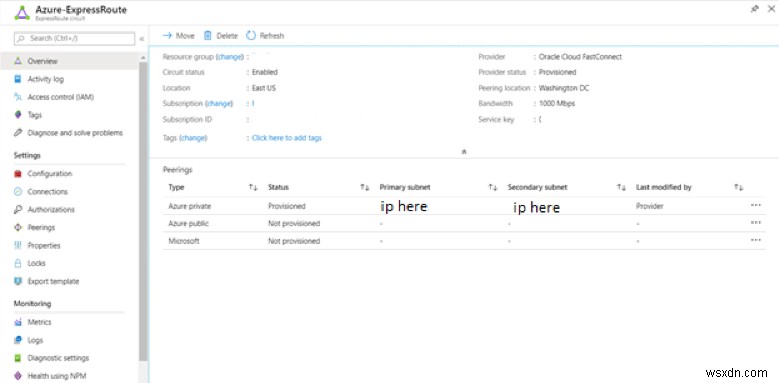Click the Delete trash bin icon
This screenshot has width=779, height=383.
(x=208, y=36)
